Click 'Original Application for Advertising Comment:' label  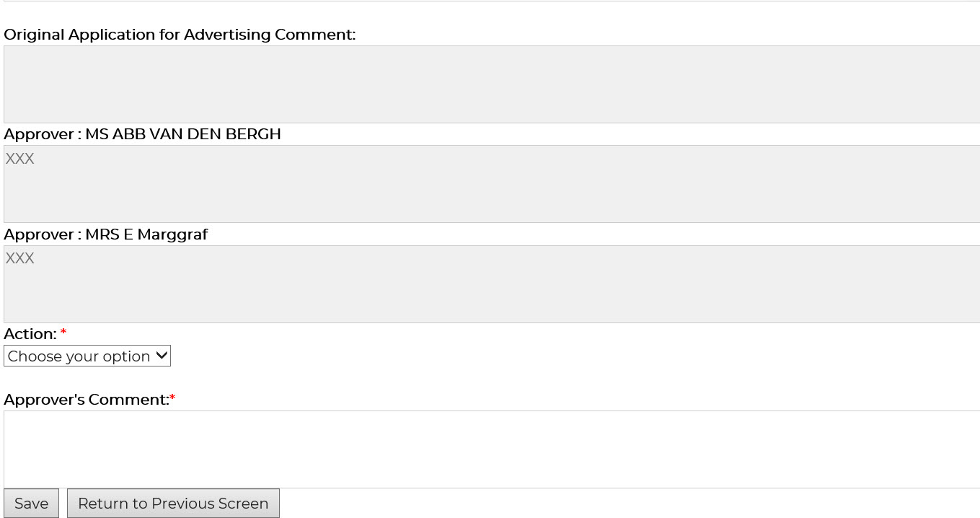[x=180, y=35]
